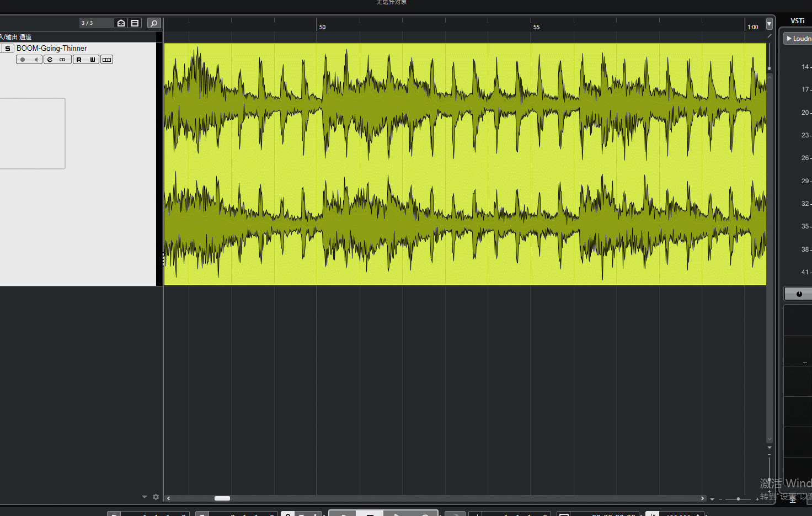
Task: Toggle Write automation W button
Action: [x=93, y=60]
